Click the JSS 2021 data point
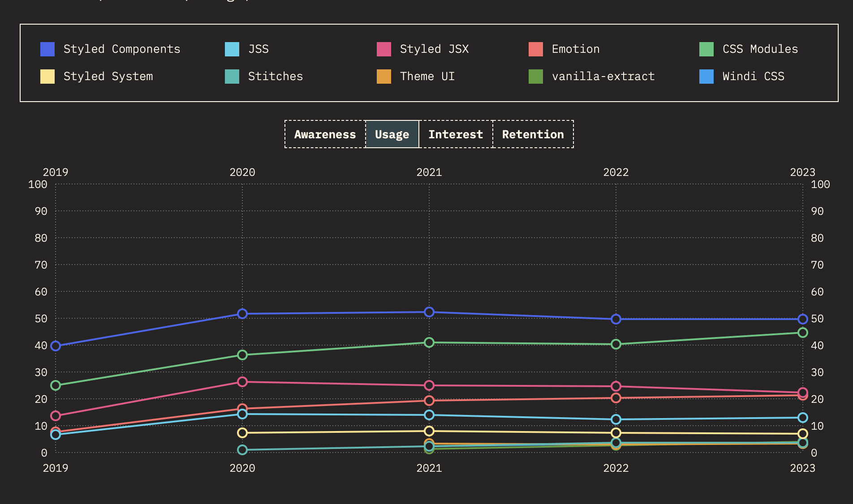The width and height of the screenshot is (853, 504). (x=429, y=415)
